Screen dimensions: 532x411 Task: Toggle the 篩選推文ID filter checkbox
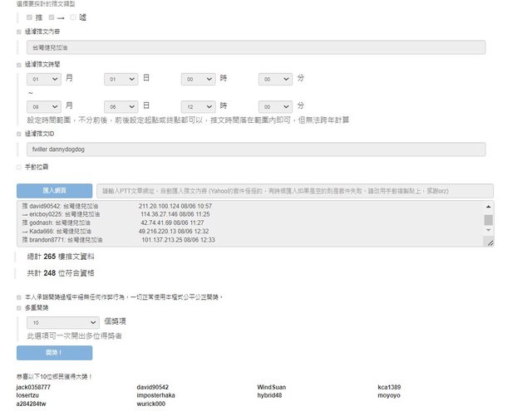point(20,133)
